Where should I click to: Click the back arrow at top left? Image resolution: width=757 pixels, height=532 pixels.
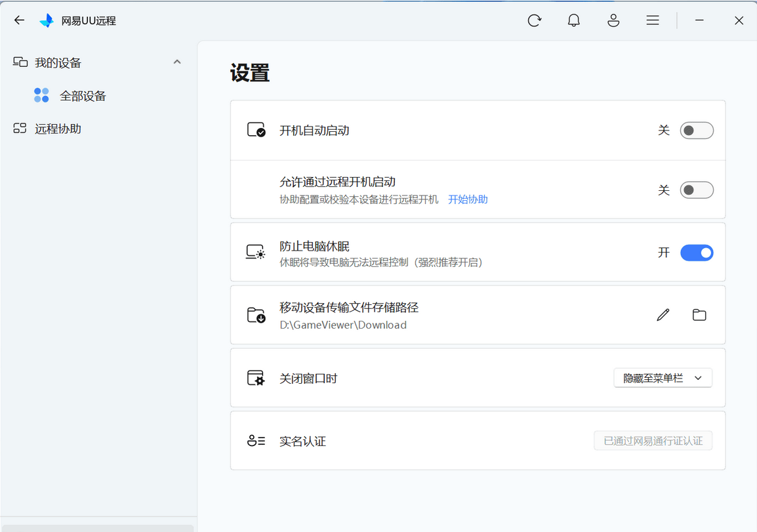tap(18, 20)
